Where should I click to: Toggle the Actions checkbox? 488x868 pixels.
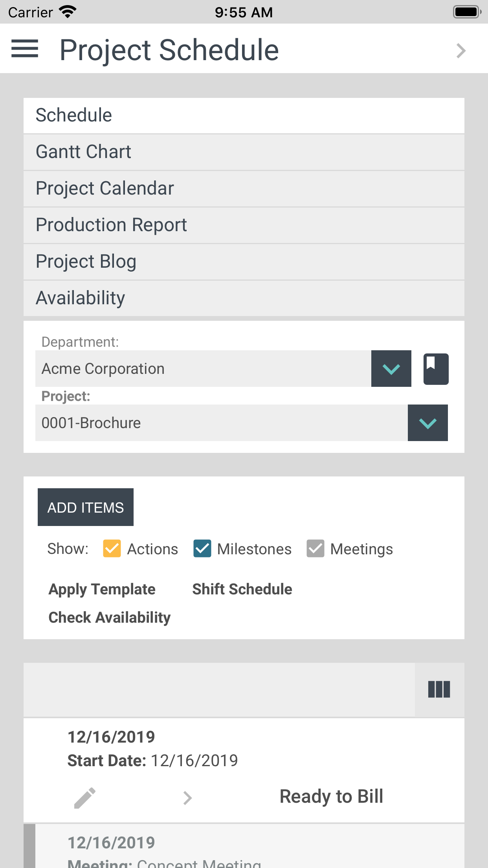pyautogui.click(x=112, y=548)
